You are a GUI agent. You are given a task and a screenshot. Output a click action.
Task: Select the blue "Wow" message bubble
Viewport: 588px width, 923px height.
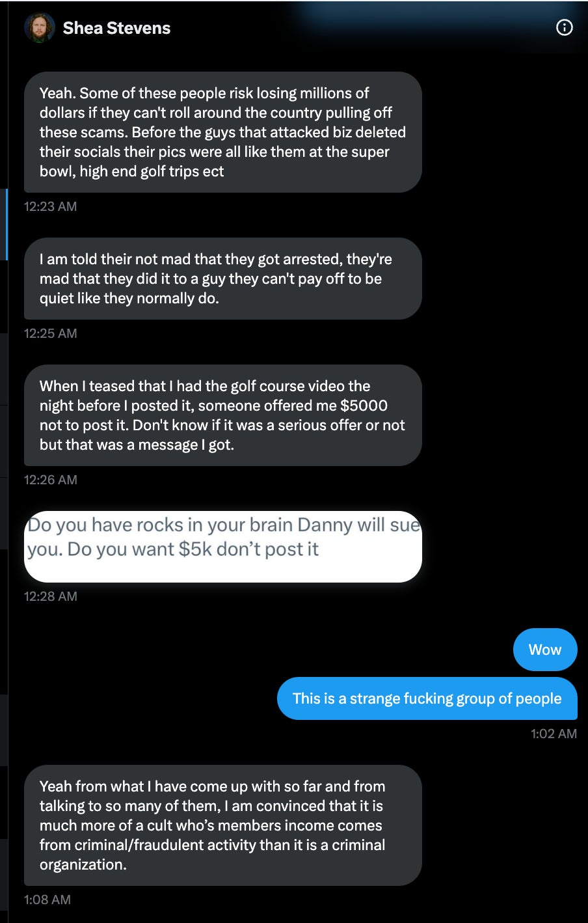(x=544, y=650)
